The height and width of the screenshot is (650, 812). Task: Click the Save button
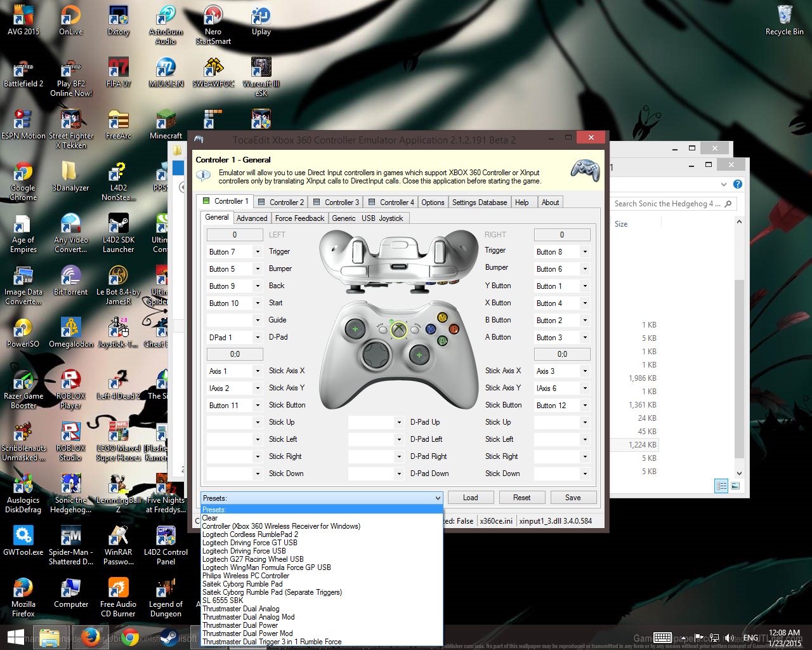click(573, 497)
